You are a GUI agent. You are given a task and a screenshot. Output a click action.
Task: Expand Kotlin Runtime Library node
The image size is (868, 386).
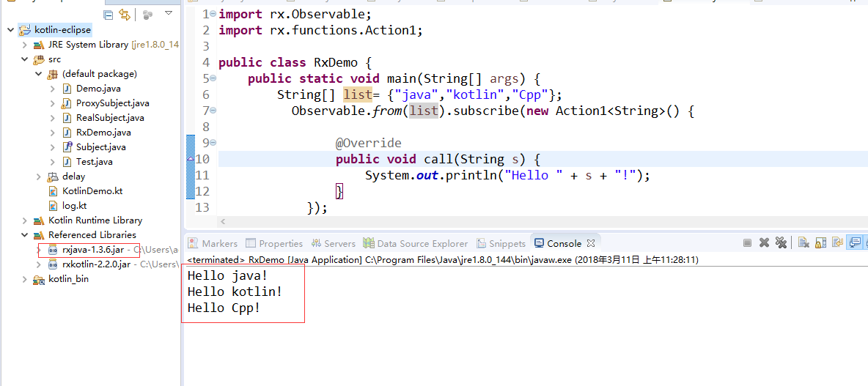24,220
